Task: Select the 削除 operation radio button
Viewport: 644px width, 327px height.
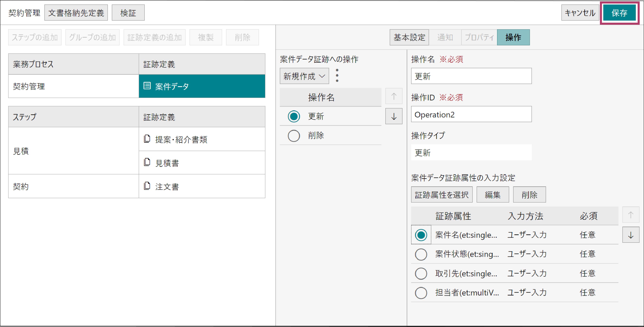Action: (x=294, y=136)
